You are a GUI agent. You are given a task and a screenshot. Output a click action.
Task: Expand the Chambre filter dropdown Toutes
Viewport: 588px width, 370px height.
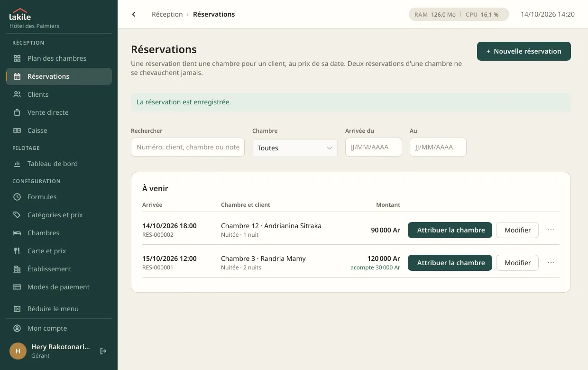(x=295, y=148)
